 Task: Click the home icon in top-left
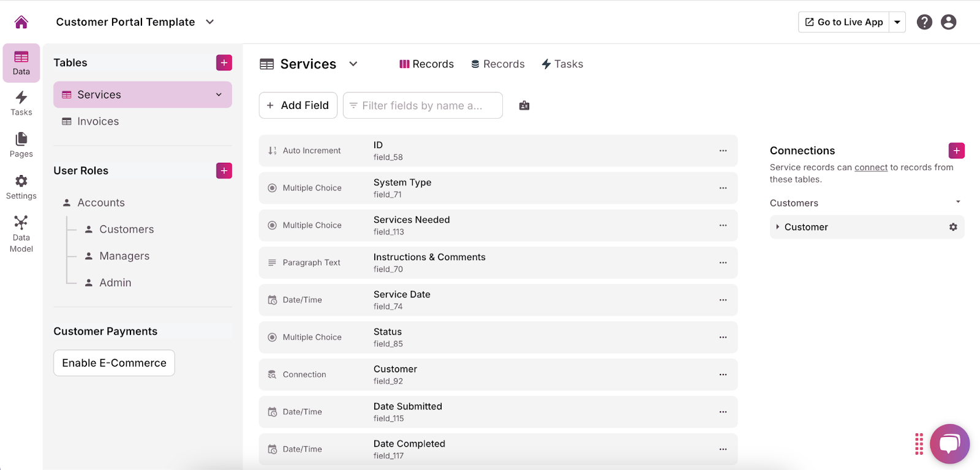[x=21, y=22]
